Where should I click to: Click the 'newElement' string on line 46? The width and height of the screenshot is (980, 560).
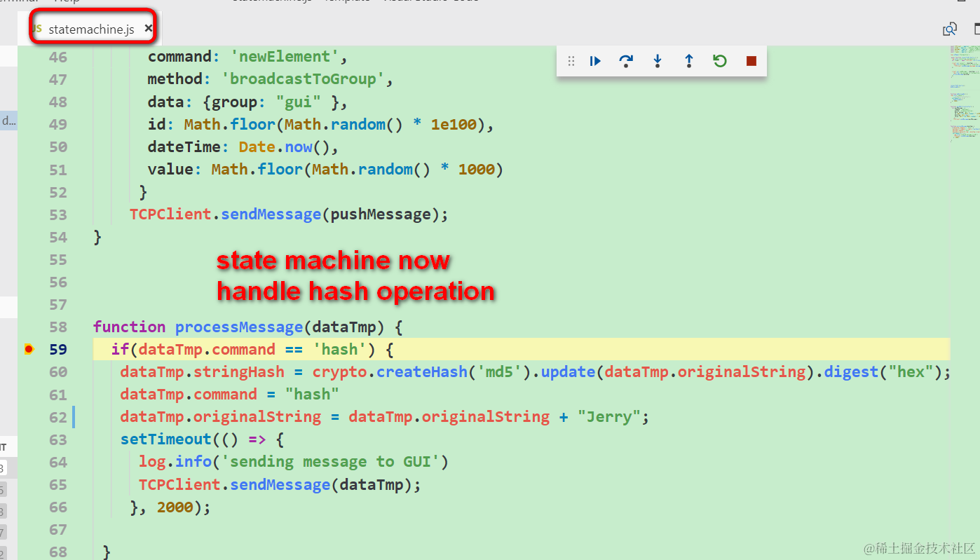(x=285, y=57)
